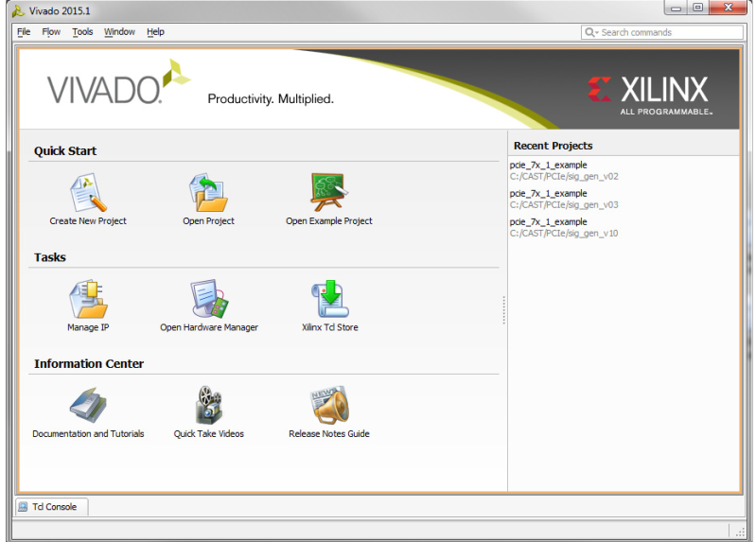Expand the search magnifier dropdown arrow
This screenshot has height=542, width=756.
596,33
